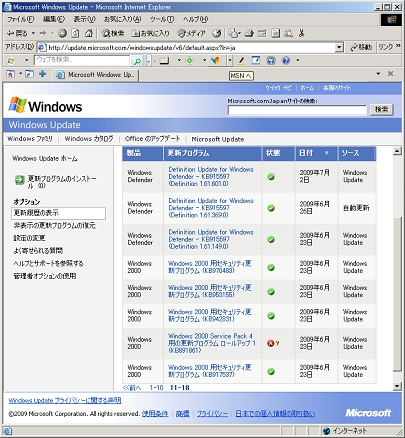Click the Home icon in toolbar
405x438 pixels.
point(89,33)
